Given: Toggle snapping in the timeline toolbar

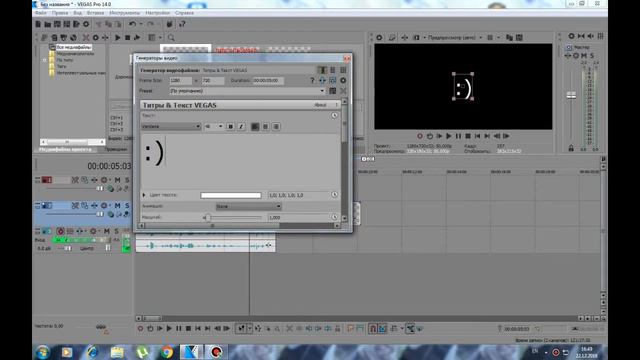Looking at the screenshot, I should [373, 328].
